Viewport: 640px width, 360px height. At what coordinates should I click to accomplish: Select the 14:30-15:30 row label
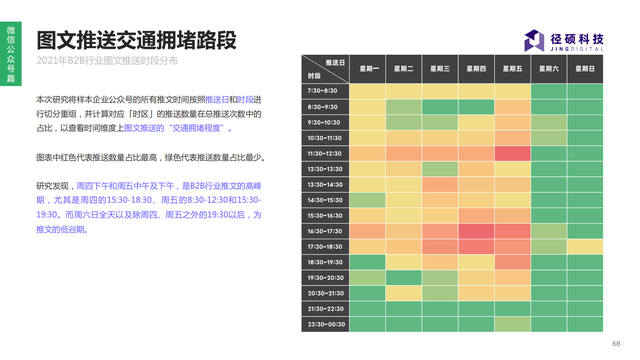point(325,200)
